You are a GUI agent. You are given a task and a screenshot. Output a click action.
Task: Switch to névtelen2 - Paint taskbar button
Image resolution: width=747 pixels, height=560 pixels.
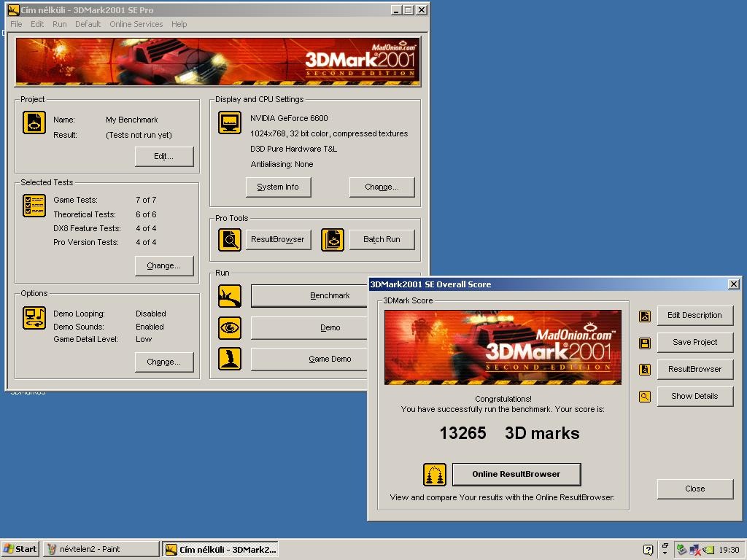click(x=101, y=549)
